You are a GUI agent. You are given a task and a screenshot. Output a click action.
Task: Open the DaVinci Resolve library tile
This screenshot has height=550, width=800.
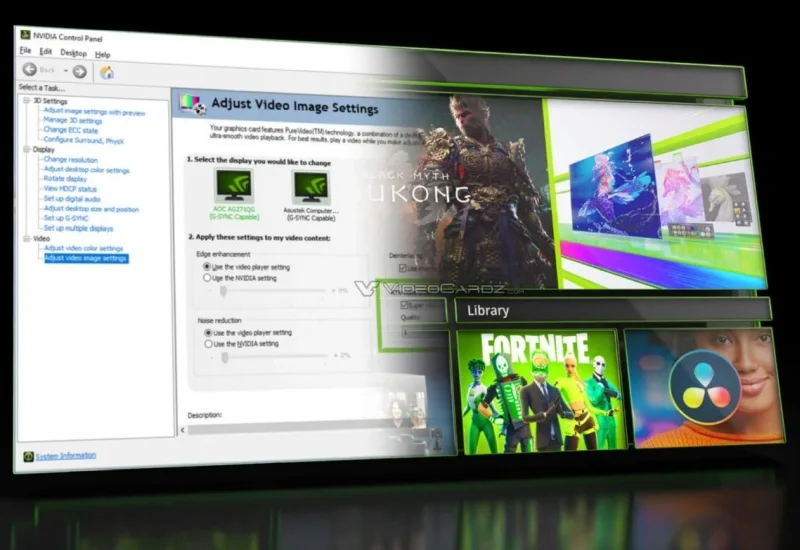tap(706, 388)
